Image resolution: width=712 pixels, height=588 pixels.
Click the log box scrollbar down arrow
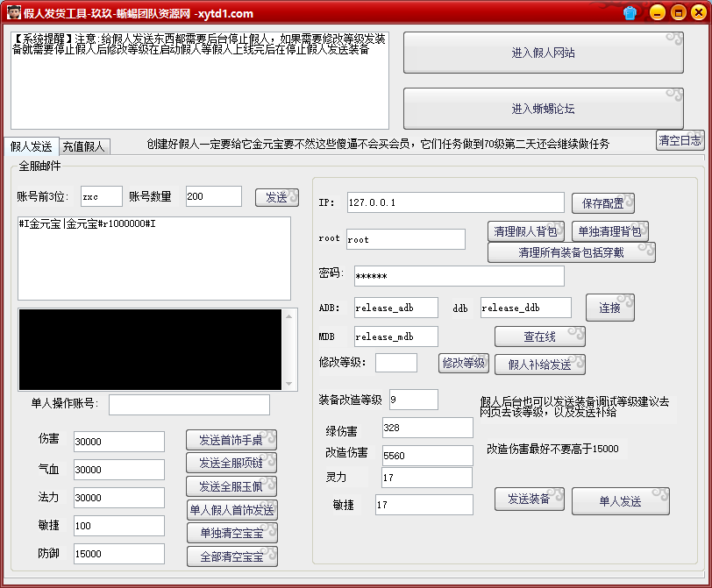pyautogui.click(x=291, y=384)
